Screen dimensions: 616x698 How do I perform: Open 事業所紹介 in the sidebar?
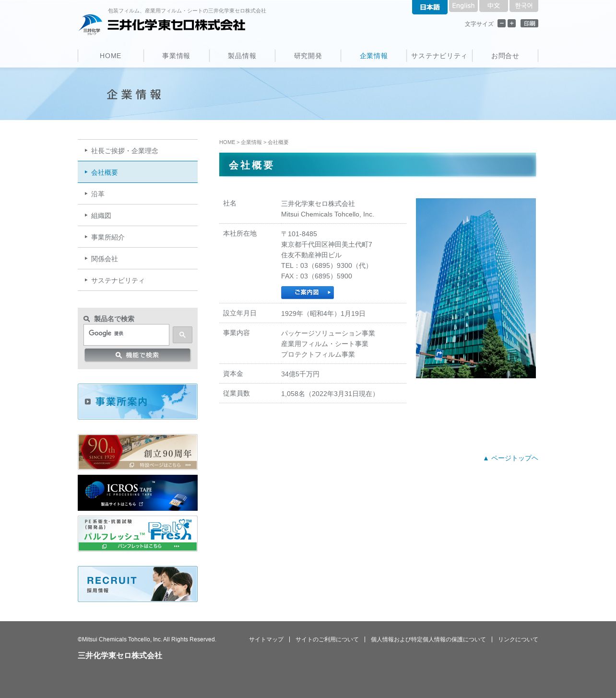click(x=138, y=237)
